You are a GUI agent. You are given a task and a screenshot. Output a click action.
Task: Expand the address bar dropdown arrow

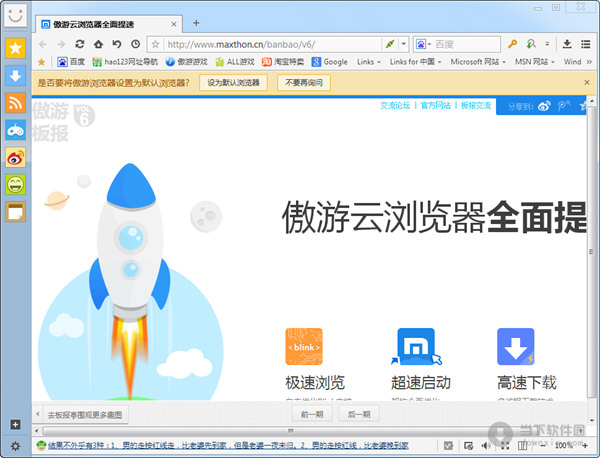coord(404,44)
